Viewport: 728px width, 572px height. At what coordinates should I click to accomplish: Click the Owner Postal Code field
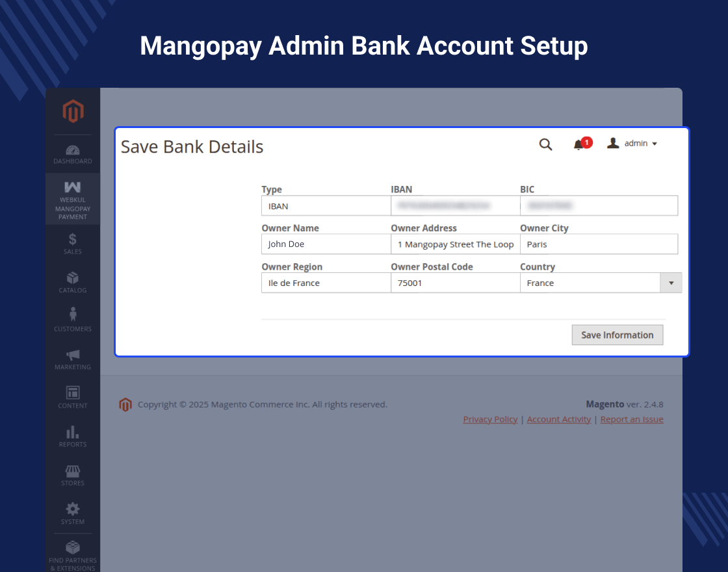coord(455,283)
